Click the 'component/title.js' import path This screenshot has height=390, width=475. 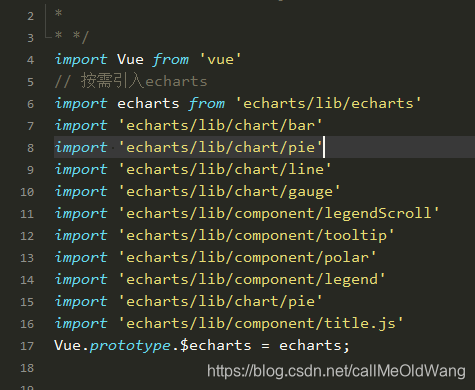[x=261, y=324]
